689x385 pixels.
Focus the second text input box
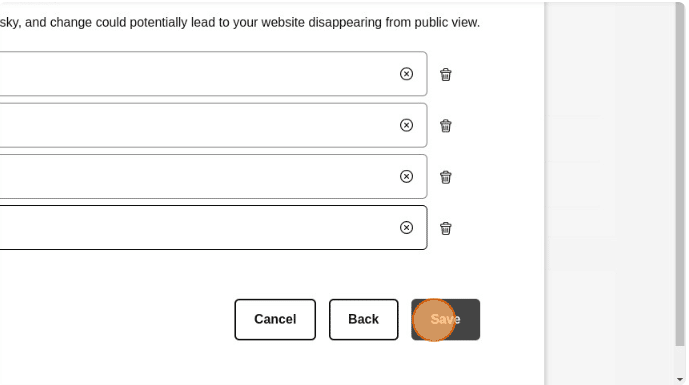pos(198,125)
